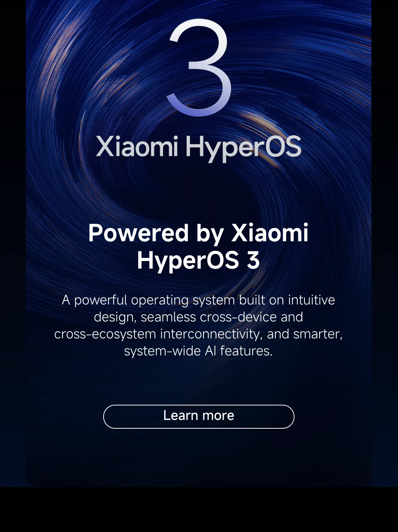Image resolution: width=398 pixels, height=532 pixels.
Task: Click the Learn more button
Action: (199, 417)
